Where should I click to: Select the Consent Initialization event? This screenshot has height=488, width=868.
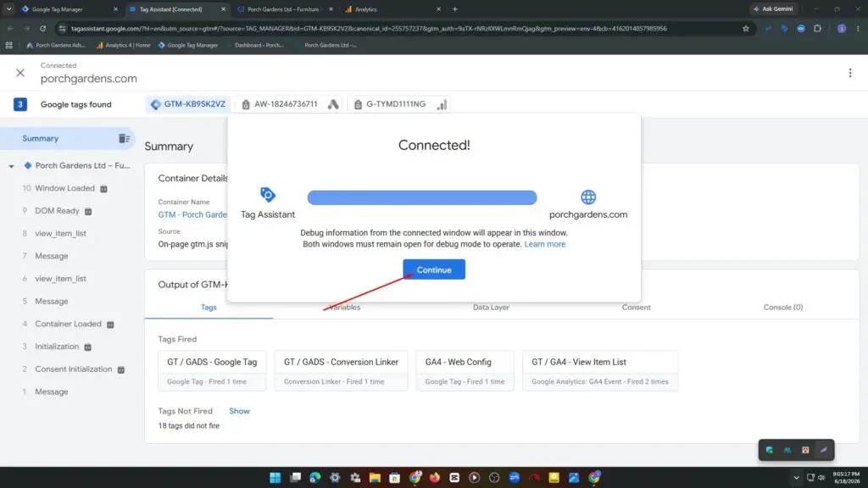[x=74, y=369]
